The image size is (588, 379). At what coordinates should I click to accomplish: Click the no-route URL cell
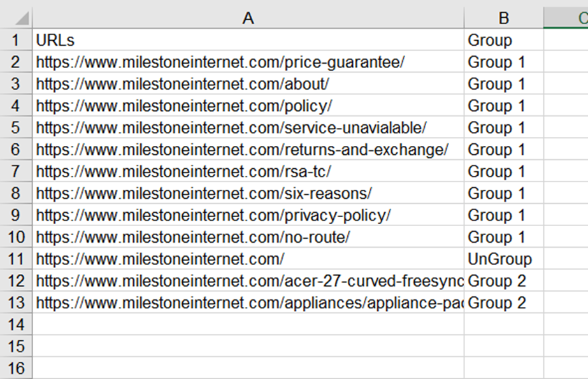click(x=248, y=237)
